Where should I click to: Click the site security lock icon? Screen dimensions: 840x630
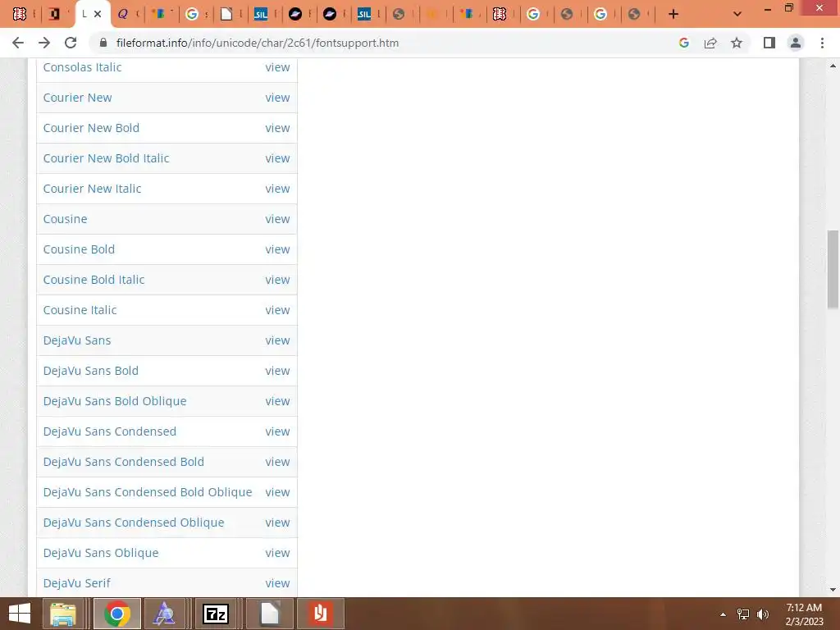click(x=103, y=43)
